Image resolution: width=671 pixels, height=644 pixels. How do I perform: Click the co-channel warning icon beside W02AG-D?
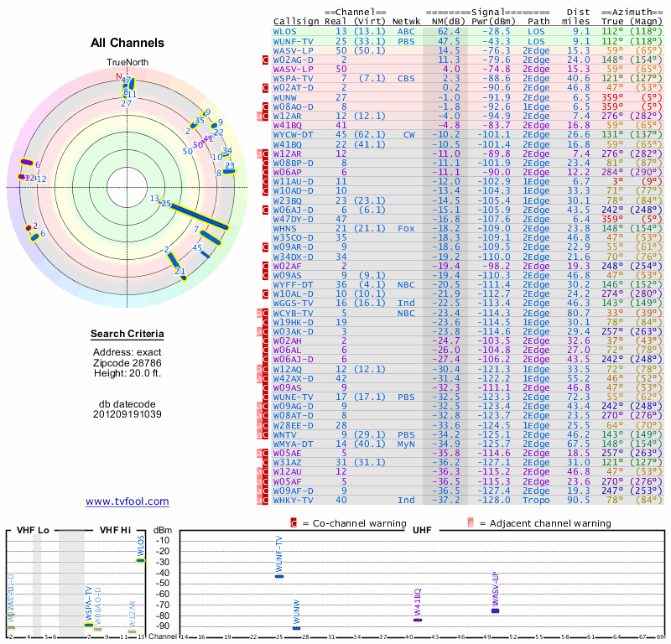(x=265, y=60)
